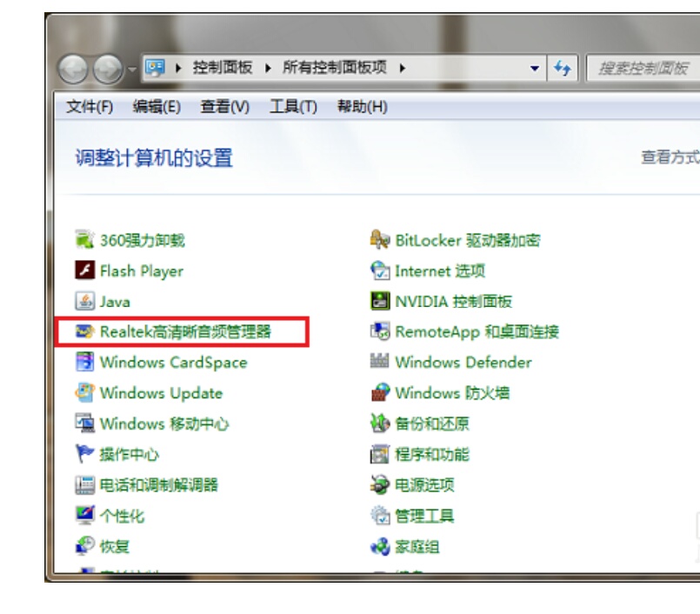Expand arrow before 控制面板 breadcrumb
Image resolution: width=700 pixels, height=614 pixels.
178,69
